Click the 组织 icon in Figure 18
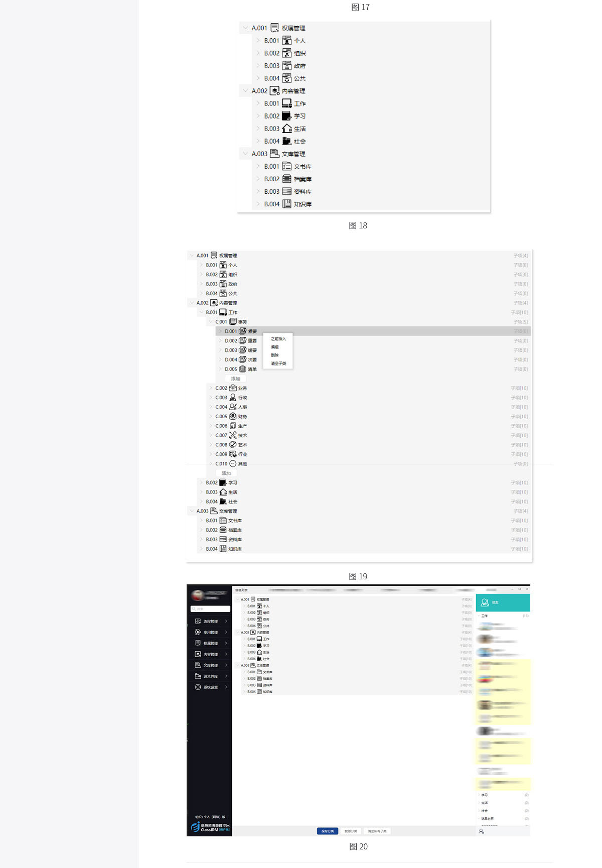Image resolution: width=602 pixels, height=868 pixels. [286, 53]
